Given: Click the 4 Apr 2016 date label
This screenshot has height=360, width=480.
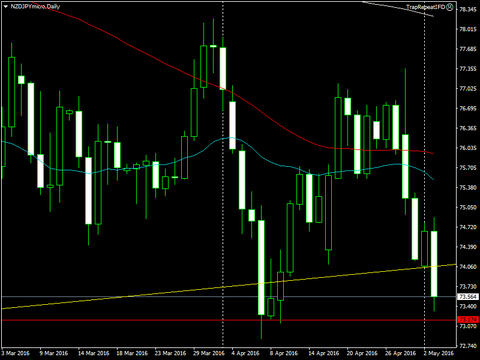Looking at the screenshot, I should pos(246,353).
